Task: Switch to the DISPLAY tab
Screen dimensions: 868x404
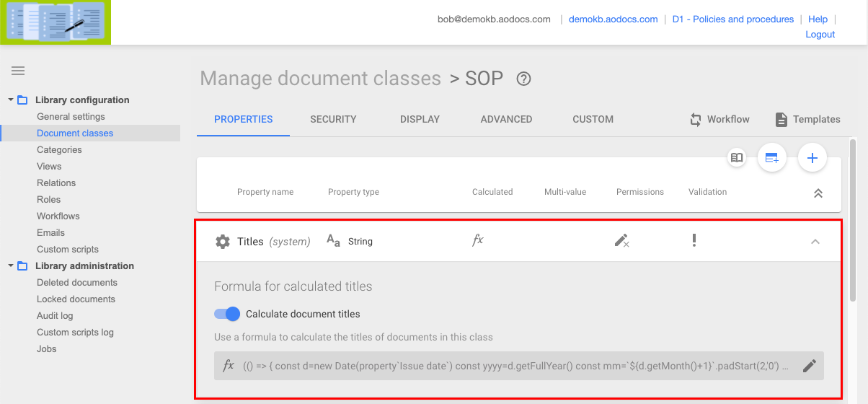Action: 420,120
